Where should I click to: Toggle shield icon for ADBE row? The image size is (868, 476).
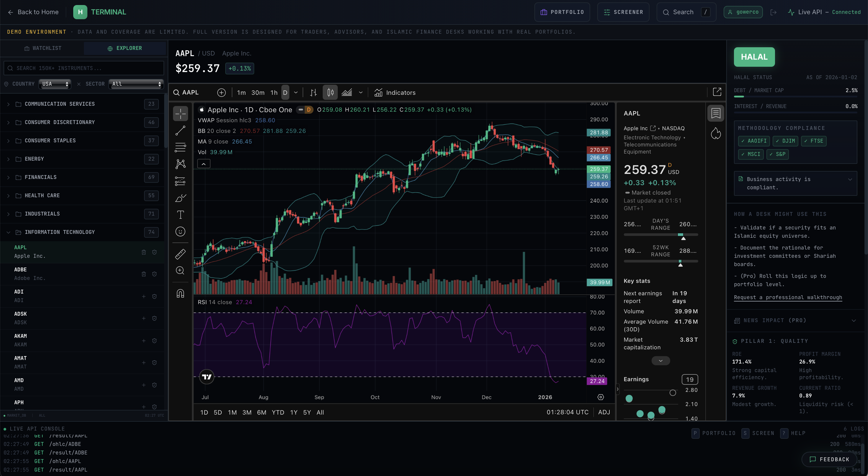(x=154, y=274)
